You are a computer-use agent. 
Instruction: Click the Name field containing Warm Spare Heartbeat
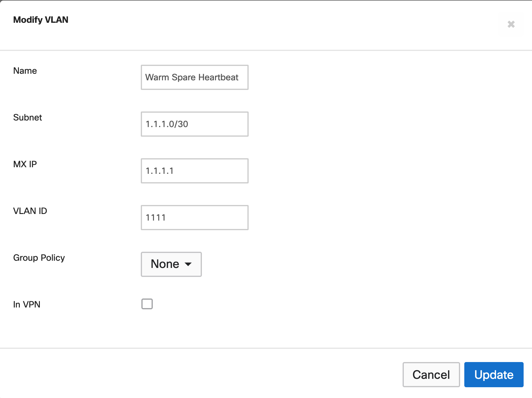[x=194, y=77]
